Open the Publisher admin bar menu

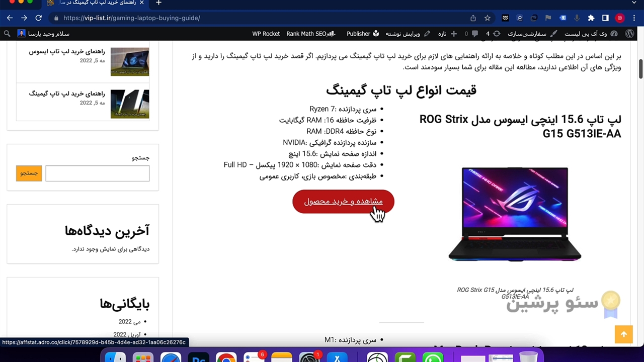362,34
